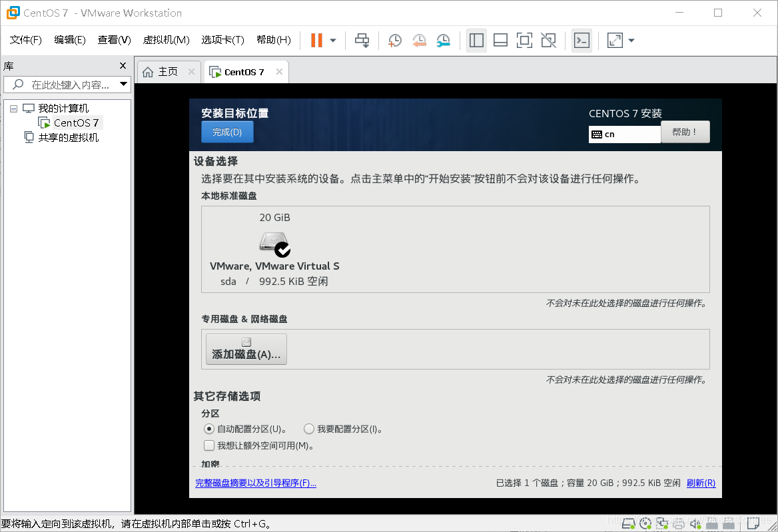Take a snapshot of the virtual machine
The width and height of the screenshot is (778, 532).
click(x=394, y=40)
